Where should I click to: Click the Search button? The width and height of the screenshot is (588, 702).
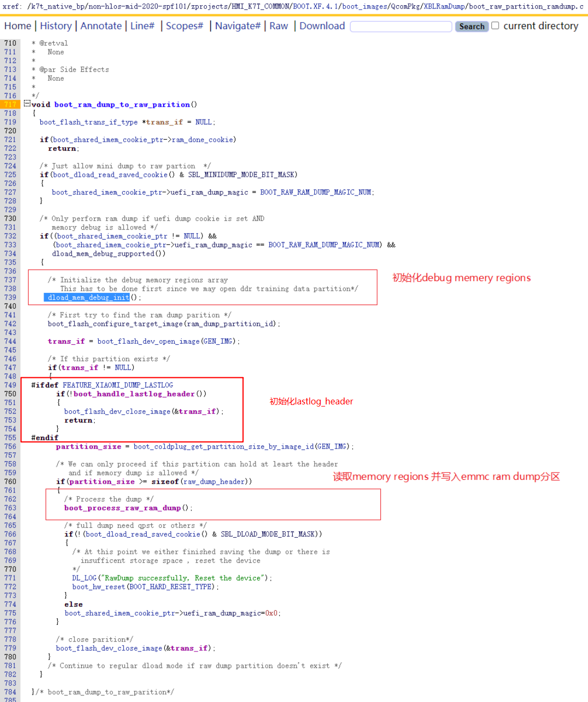[471, 27]
